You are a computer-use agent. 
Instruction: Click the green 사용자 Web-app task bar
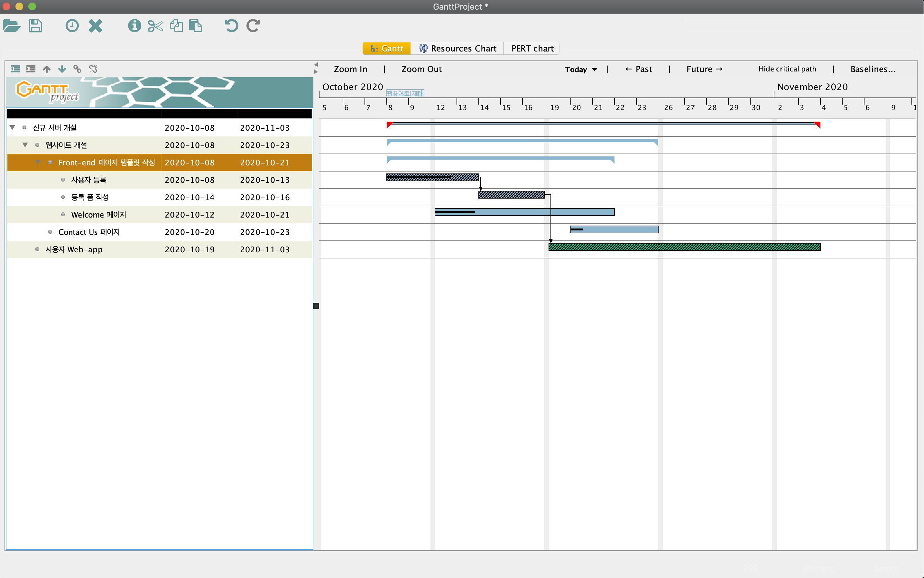coord(684,247)
